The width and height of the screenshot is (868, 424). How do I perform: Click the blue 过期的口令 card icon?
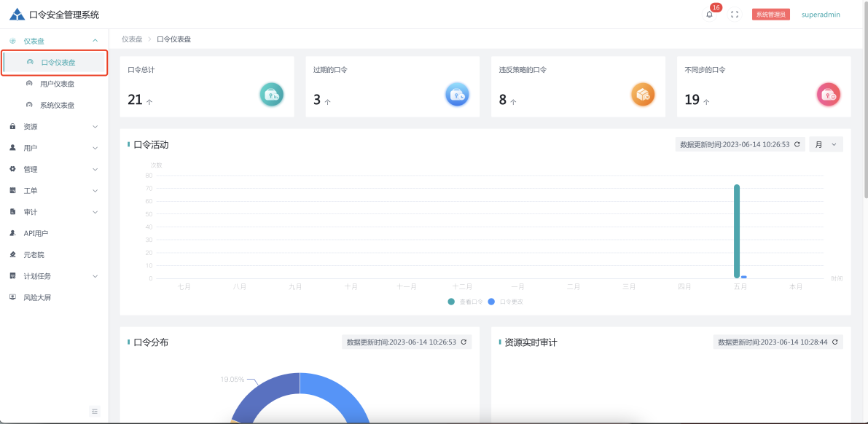[457, 95]
